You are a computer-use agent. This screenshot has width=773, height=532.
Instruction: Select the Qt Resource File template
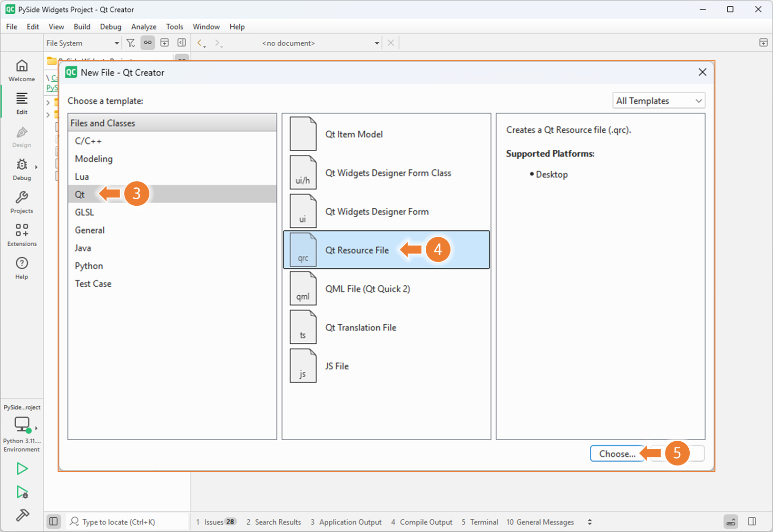[386, 250]
